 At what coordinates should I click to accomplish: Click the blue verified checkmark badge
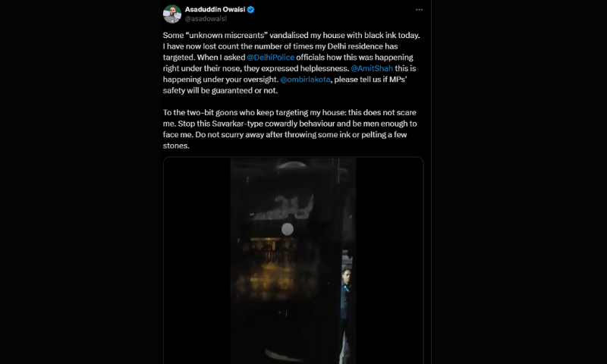click(251, 10)
